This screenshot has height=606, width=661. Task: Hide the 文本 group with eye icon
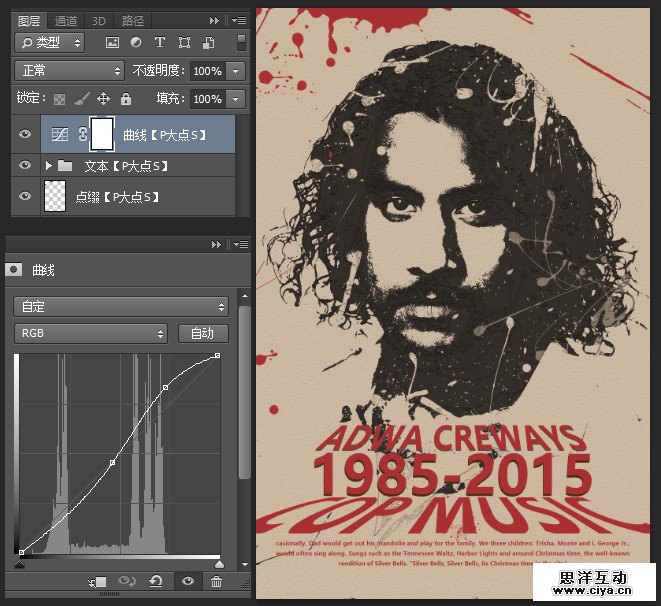click(25, 165)
